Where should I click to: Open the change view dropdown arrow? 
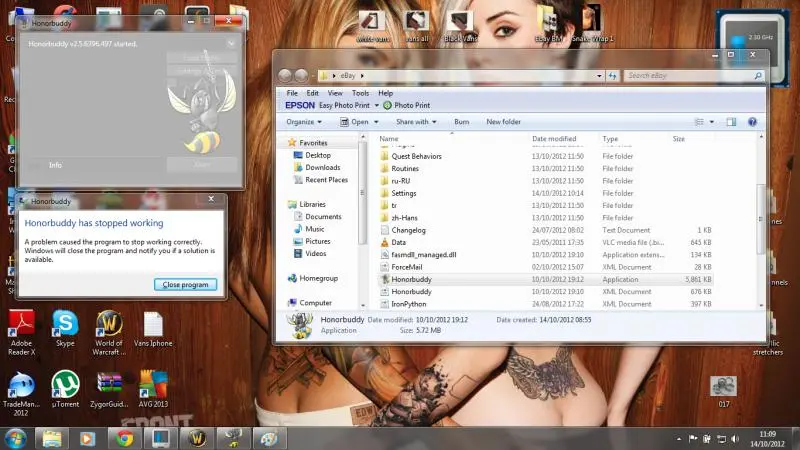pyautogui.click(x=712, y=122)
